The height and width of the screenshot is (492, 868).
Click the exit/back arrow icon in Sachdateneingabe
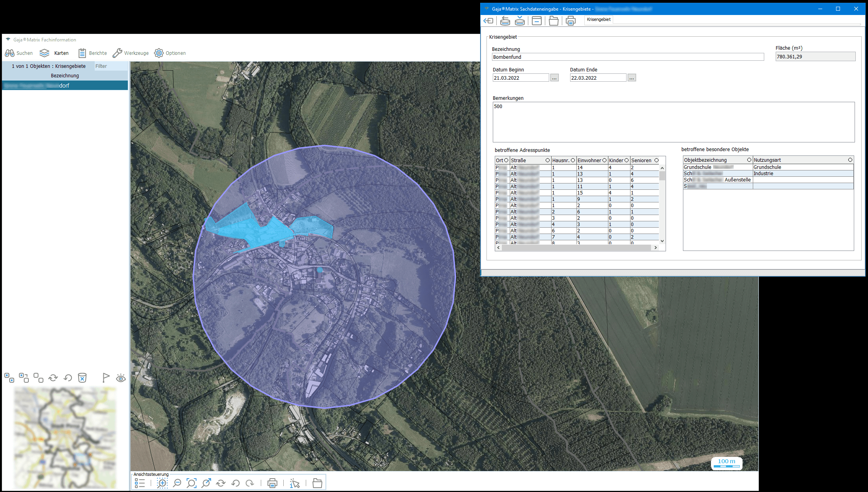point(488,21)
